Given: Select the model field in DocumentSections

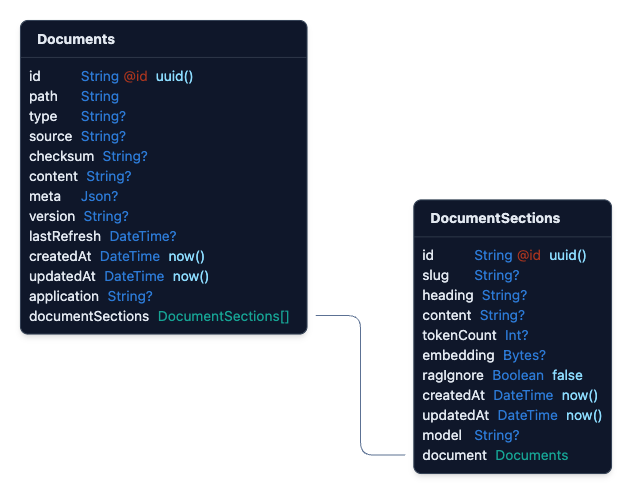Looking at the screenshot, I should point(442,435).
